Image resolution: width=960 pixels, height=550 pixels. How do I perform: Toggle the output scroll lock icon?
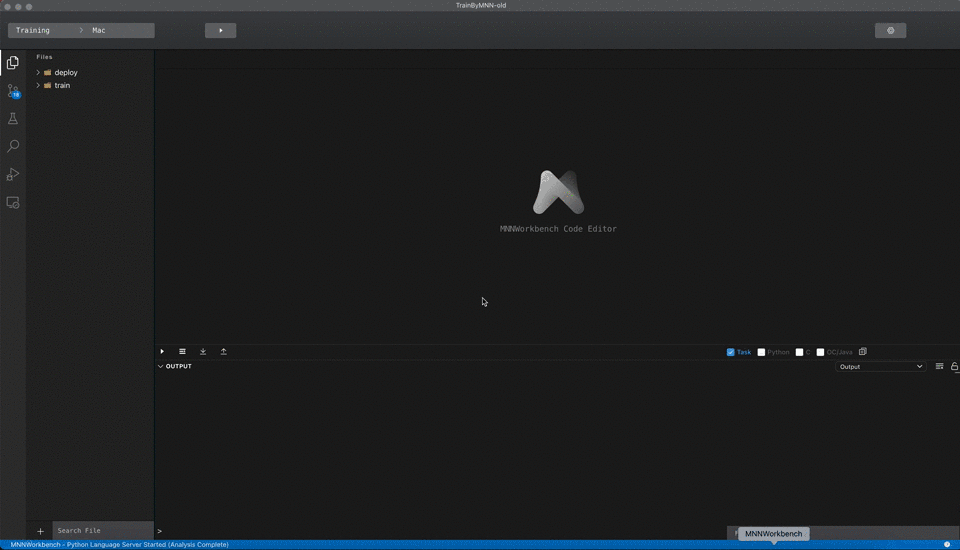(954, 366)
